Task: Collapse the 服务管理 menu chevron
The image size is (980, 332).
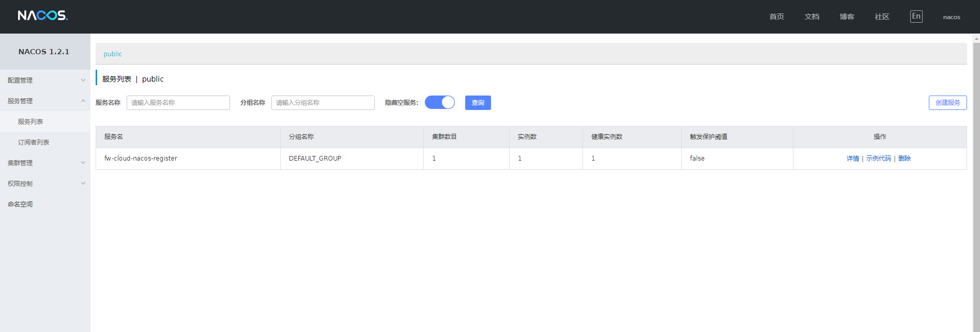Action: [83, 101]
